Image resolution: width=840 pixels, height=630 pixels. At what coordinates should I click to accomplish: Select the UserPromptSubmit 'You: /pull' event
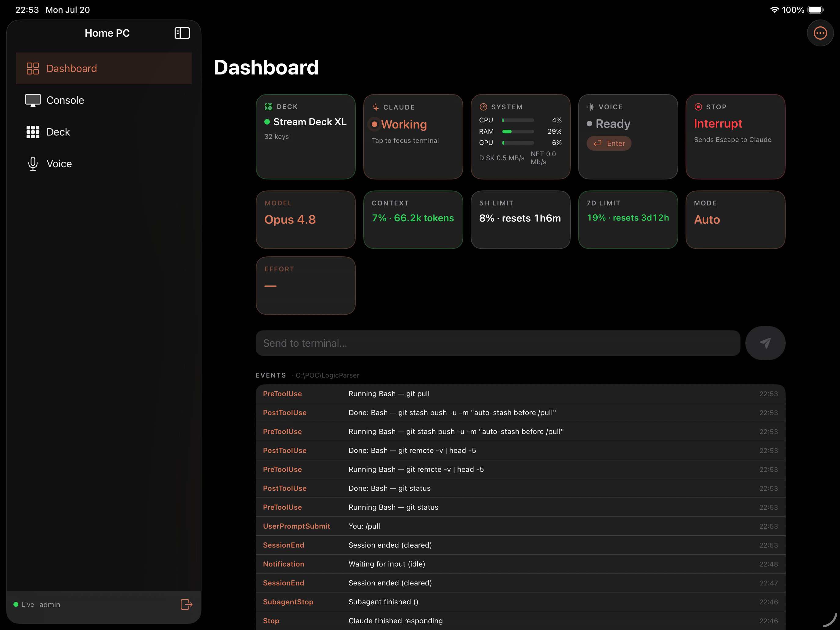pos(520,526)
